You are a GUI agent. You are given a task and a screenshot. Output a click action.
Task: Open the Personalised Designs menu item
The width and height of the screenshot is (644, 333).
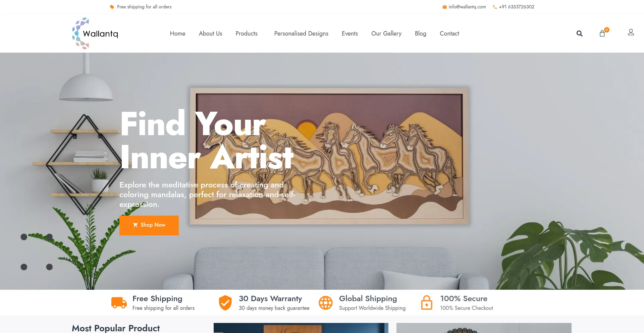tap(301, 34)
